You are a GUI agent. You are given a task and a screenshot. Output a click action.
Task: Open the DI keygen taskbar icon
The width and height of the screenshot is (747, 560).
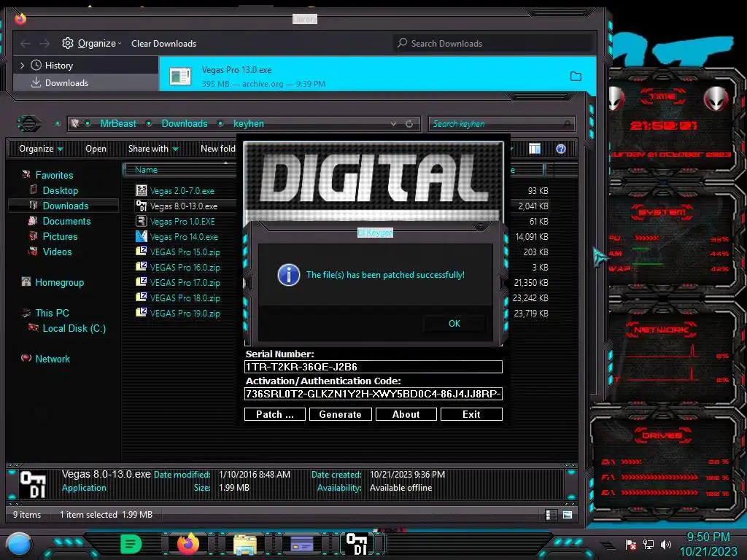point(357,544)
